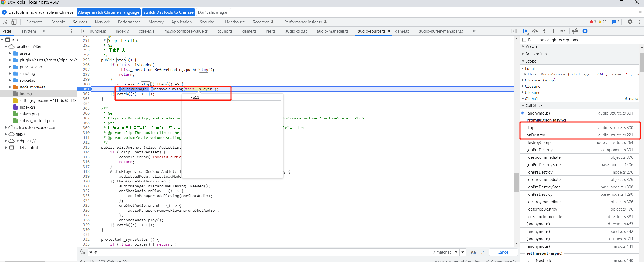644x262 pixels.
Task: Select the inspect element tool
Action: (x=4, y=22)
